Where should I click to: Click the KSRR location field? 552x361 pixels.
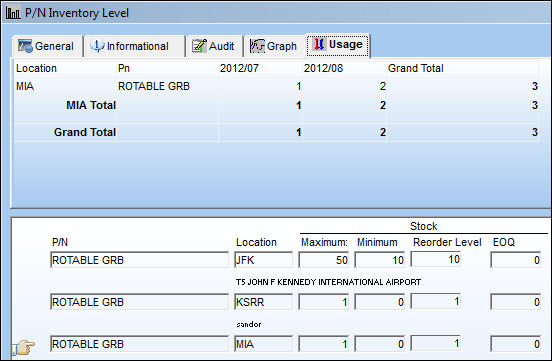[x=263, y=302]
